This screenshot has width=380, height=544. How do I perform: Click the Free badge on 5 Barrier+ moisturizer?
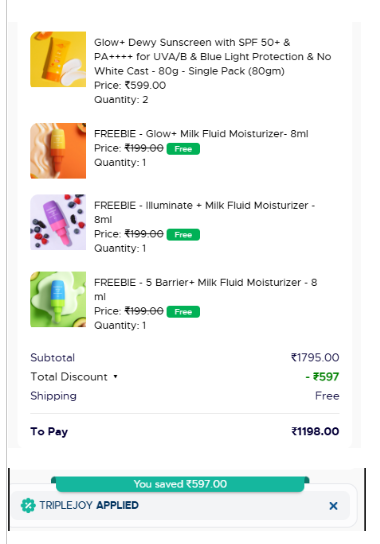coord(183,312)
